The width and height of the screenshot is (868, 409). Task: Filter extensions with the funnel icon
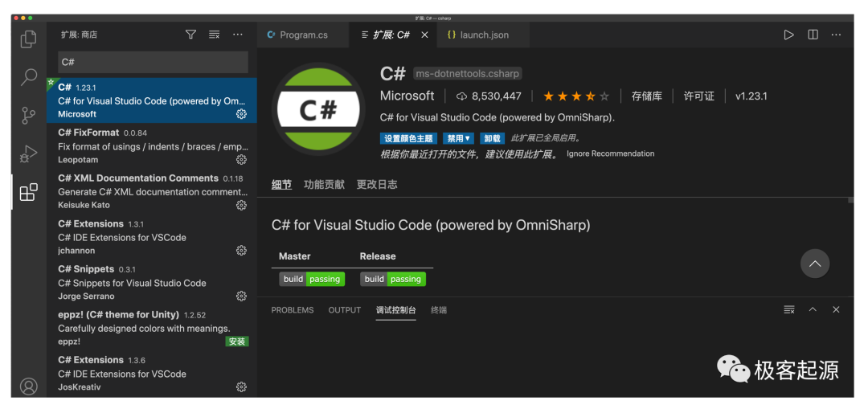point(191,35)
